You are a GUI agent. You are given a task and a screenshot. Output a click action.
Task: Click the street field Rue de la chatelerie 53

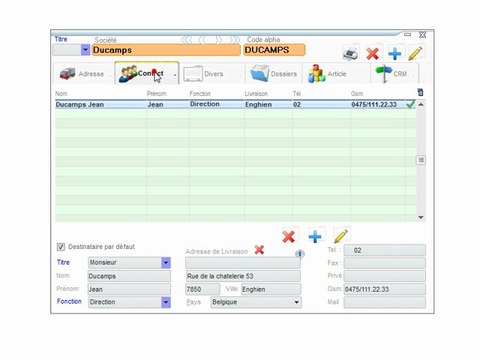pos(243,276)
